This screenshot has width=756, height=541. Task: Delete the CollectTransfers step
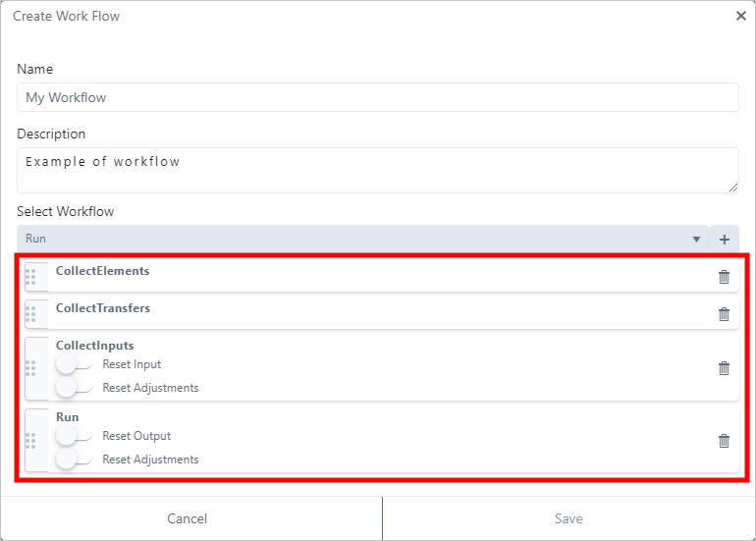tap(724, 314)
